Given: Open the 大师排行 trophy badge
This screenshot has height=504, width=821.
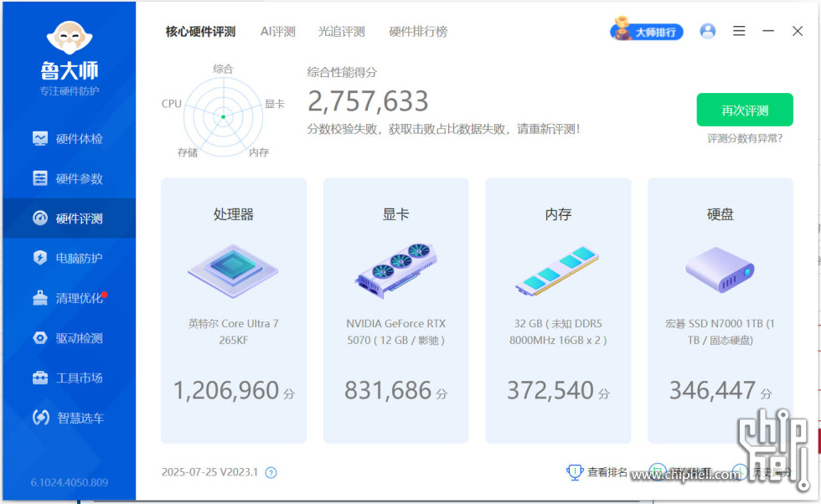Looking at the screenshot, I should coord(647,30).
